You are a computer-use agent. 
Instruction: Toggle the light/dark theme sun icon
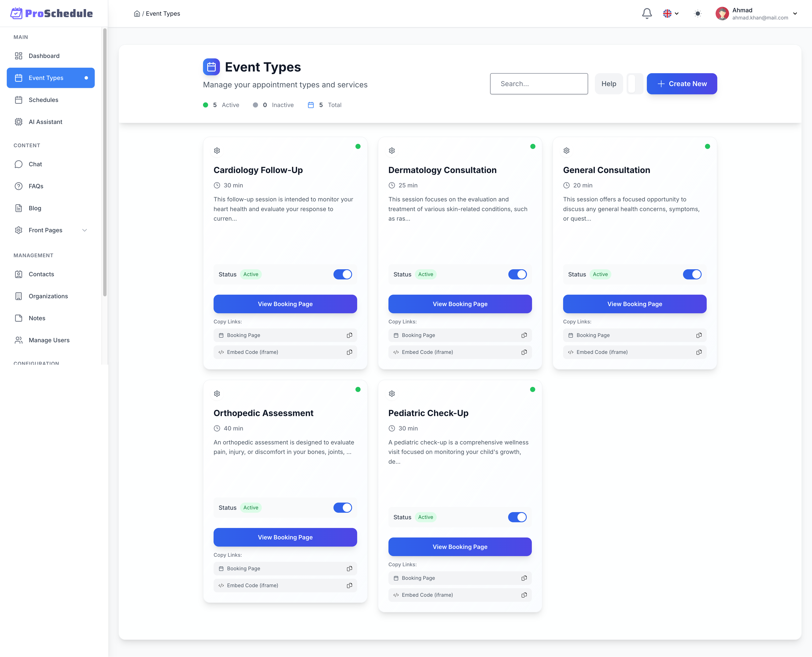click(698, 14)
